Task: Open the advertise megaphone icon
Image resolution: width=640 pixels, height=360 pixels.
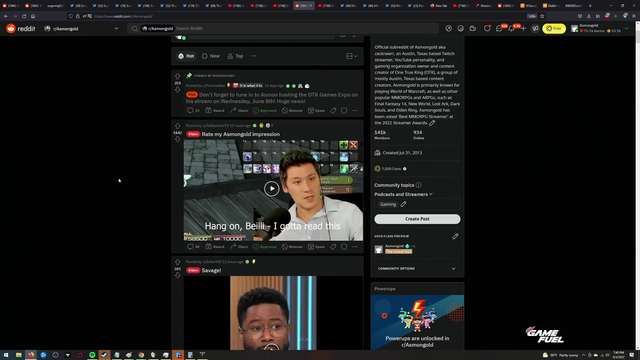Action: [535, 29]
